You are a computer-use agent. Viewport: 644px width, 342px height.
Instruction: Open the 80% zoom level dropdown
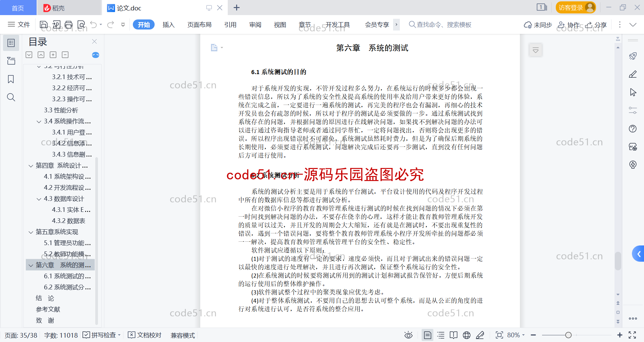click(x=516, y=335)
